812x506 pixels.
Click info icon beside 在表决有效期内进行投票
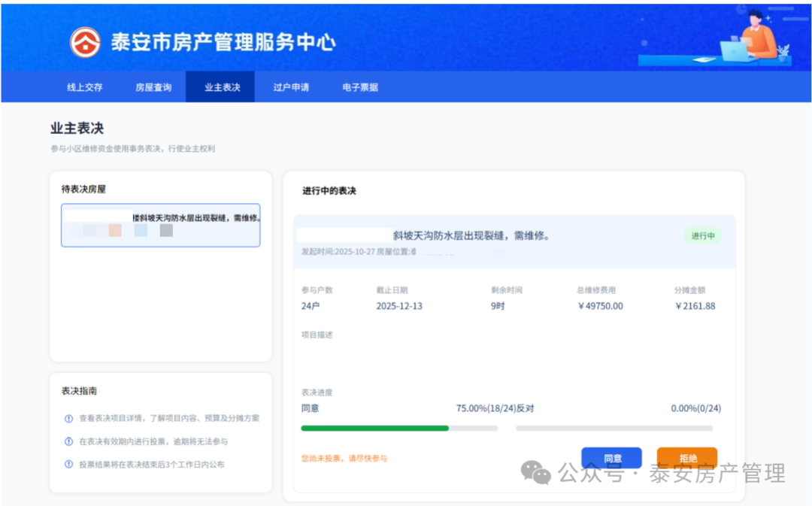pos(69,441)
